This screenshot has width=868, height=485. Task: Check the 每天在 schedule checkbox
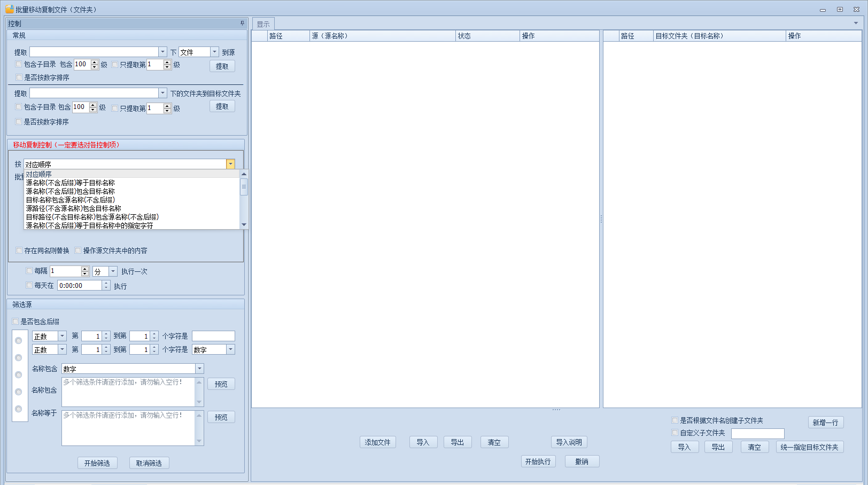point(29,285)
